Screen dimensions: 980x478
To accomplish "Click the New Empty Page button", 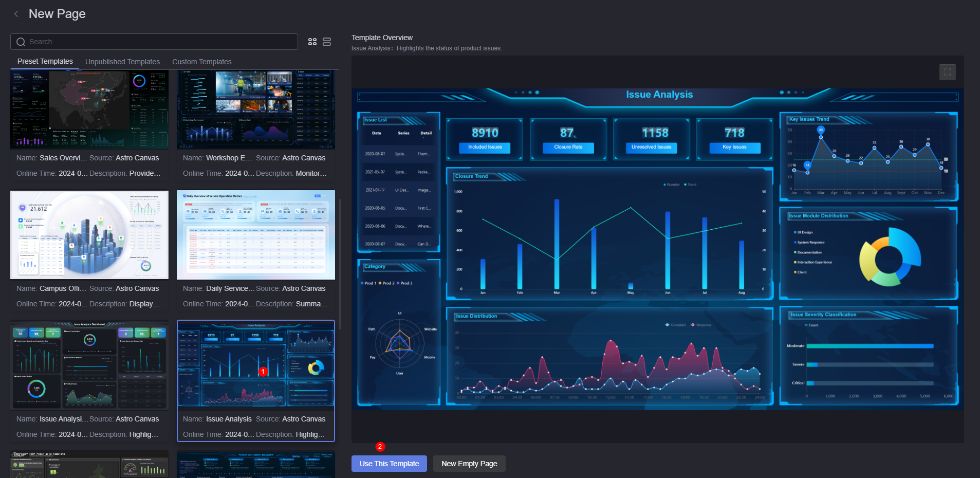I will tap(469, 464).
